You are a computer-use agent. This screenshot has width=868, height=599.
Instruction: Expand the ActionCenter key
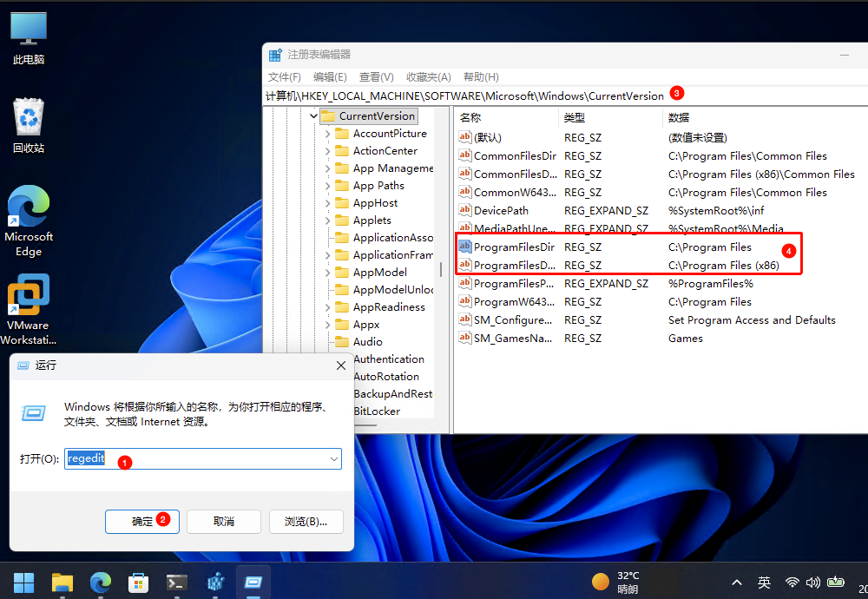pos(327,151)
